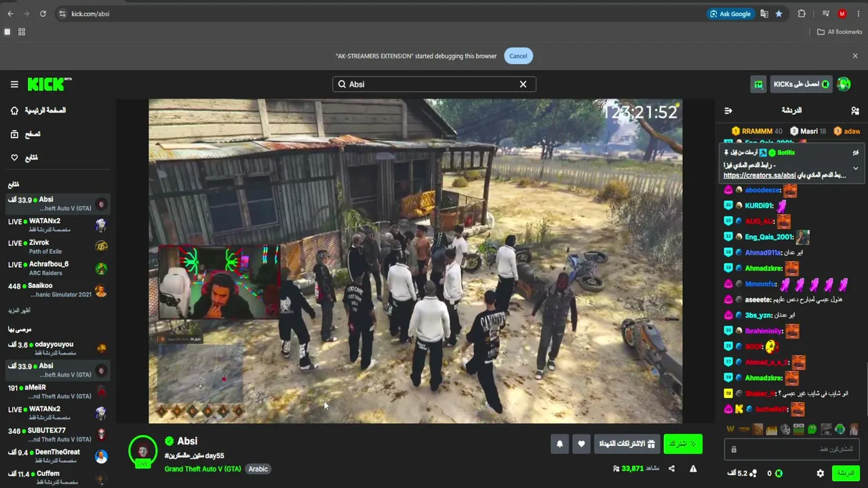Expand the pinned BotRix message chevron

pos(856,168)
